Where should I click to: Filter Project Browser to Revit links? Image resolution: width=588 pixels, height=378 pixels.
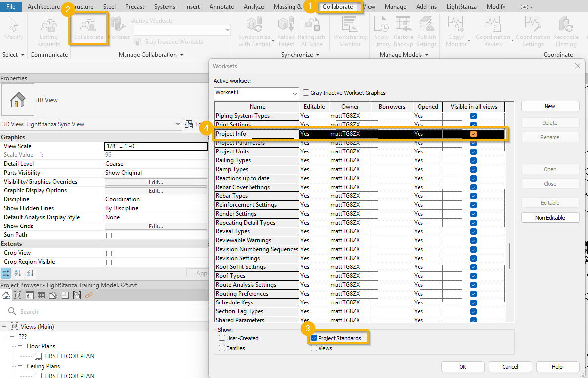click(x=89, y=295)
